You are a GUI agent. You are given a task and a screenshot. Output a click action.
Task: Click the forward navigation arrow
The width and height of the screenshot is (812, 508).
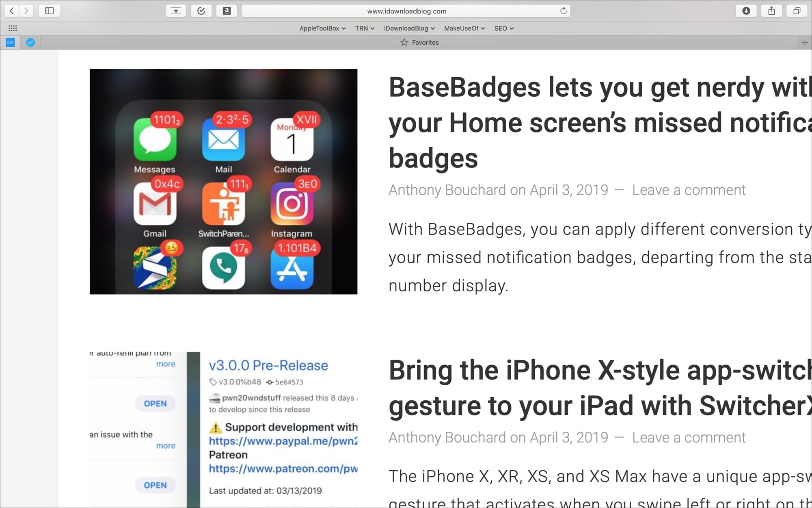click(x=26, y=11)
